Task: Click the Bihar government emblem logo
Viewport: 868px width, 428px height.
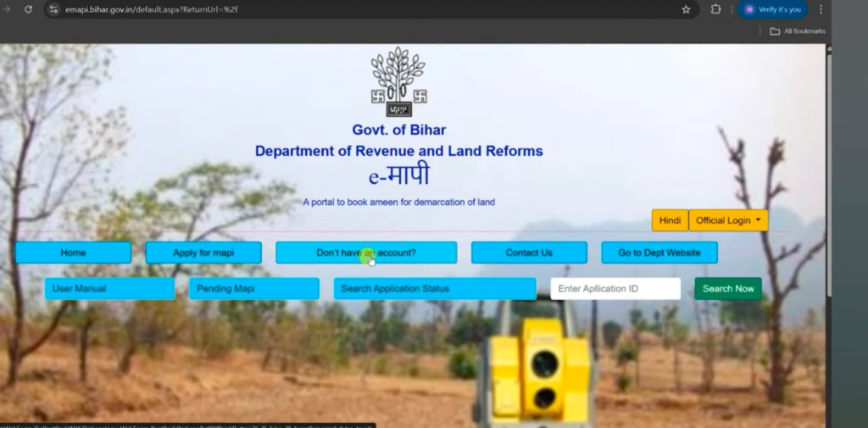Action: click(x=398, y=82)
